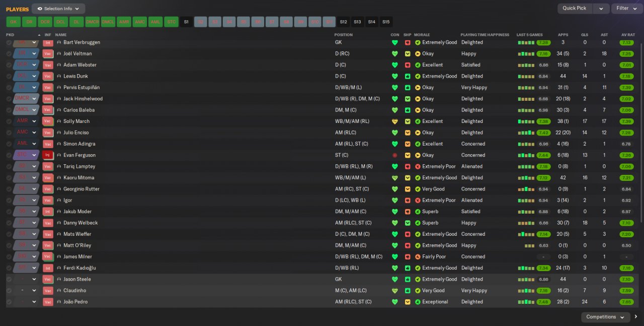Click Mats Wieffer's 7.14 last game rating
The height and width of the screenshot is (326, 644).
(x=543, y=234)
